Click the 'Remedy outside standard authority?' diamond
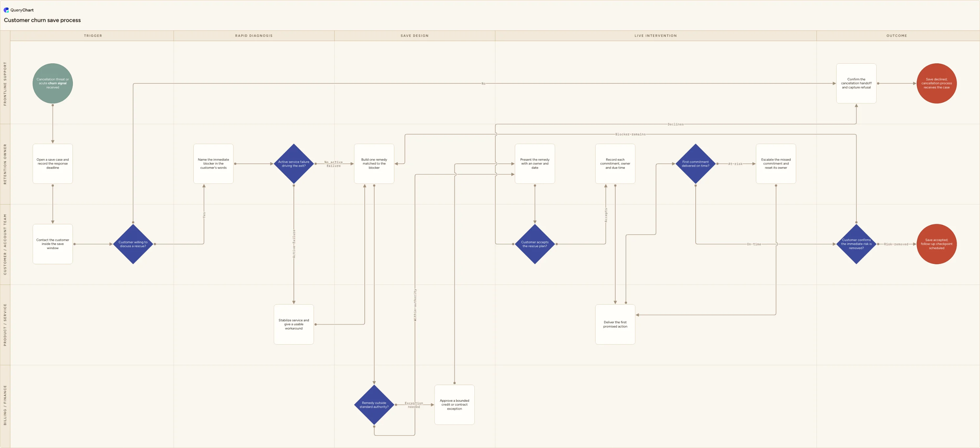This screenshot has height=448, width=980. coord(374,405)
